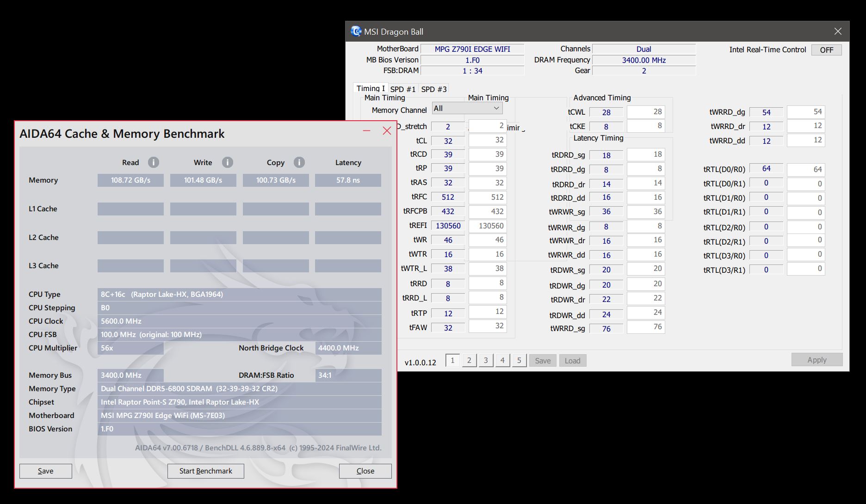Screen dimensions: 866x504
Task: Click the tRDRD_dr editable input field
Action: (x=646, y=183)
